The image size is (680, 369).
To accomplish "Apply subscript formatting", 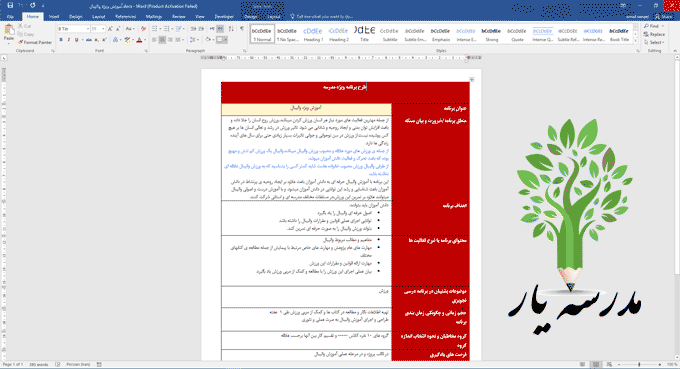I will [97, 40].
